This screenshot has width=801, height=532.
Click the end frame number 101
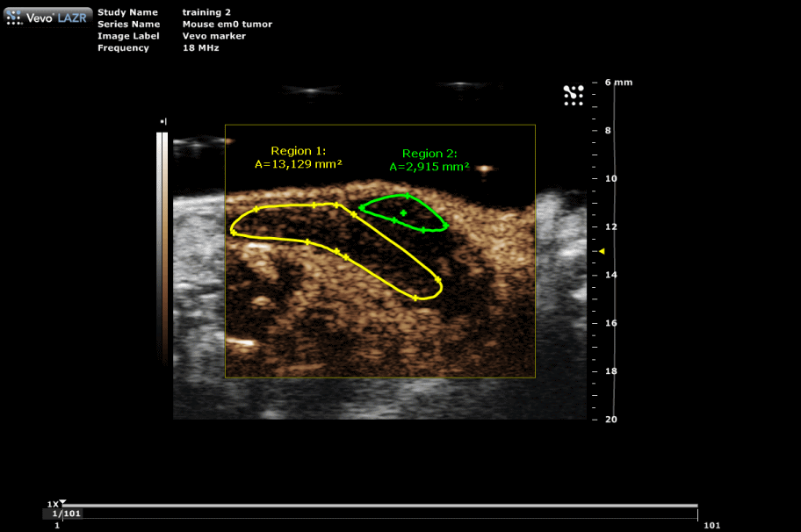click(711, 525)
